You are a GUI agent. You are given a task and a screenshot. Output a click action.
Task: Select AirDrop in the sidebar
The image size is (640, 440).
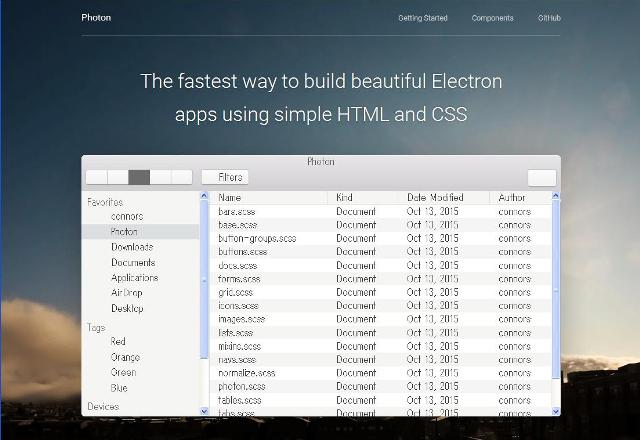point(140,293)
